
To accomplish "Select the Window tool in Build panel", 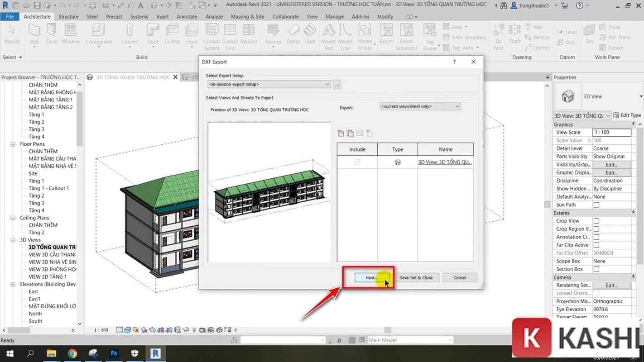I will tap(70, 34).
